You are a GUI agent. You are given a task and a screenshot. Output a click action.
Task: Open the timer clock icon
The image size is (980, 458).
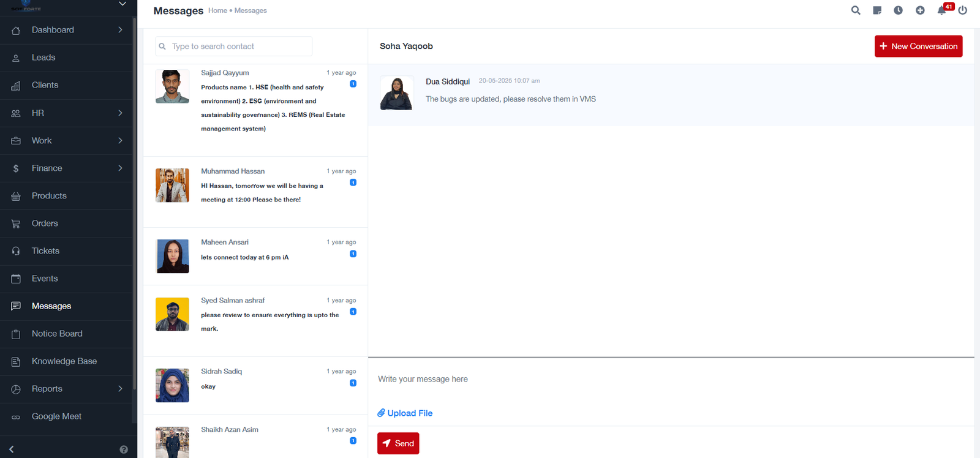899,10
